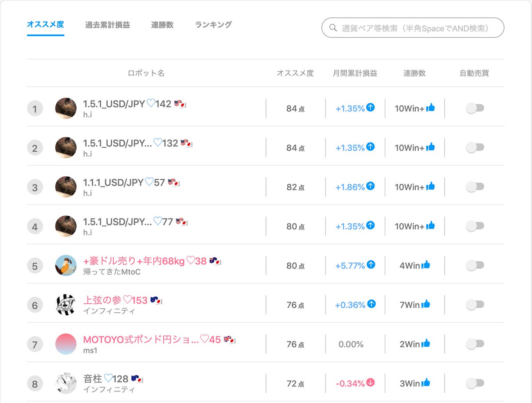The width and height of the screenshot is (532, 403).
Task: Click the heart icon next to 57
Action: point(149,182)
